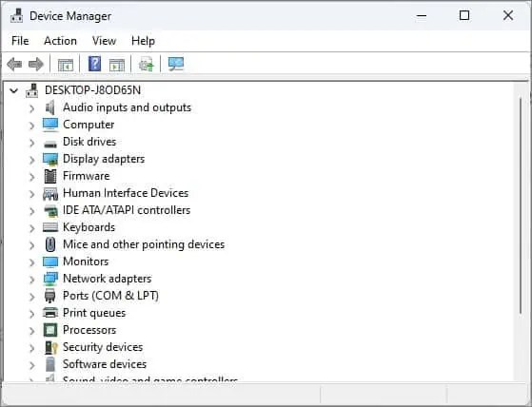Open Help via the blue question-mark icon
Screen dimensions: 532x407
tap(94, 64)
